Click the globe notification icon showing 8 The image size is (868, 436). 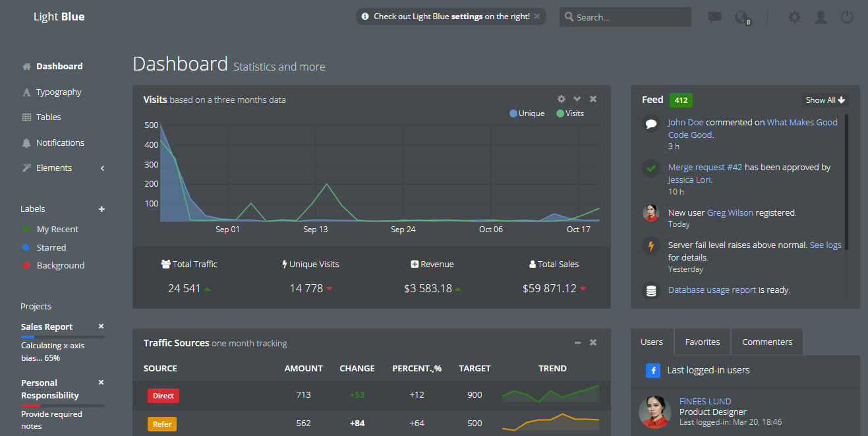[x=741, y=16]
